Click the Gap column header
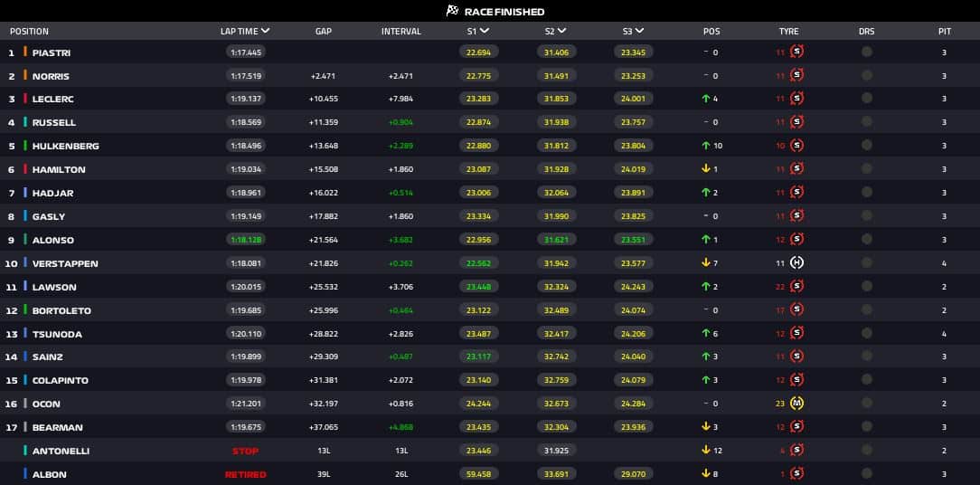The height and width of the screenshot is (485, 980). pyautogui.click(x=323, y=32)
